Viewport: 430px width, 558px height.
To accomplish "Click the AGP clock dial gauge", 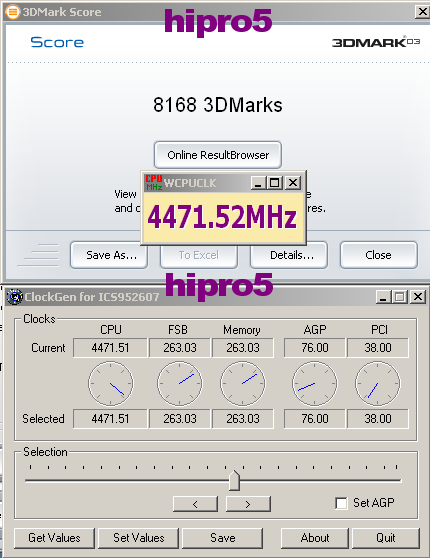I will 315,384.
